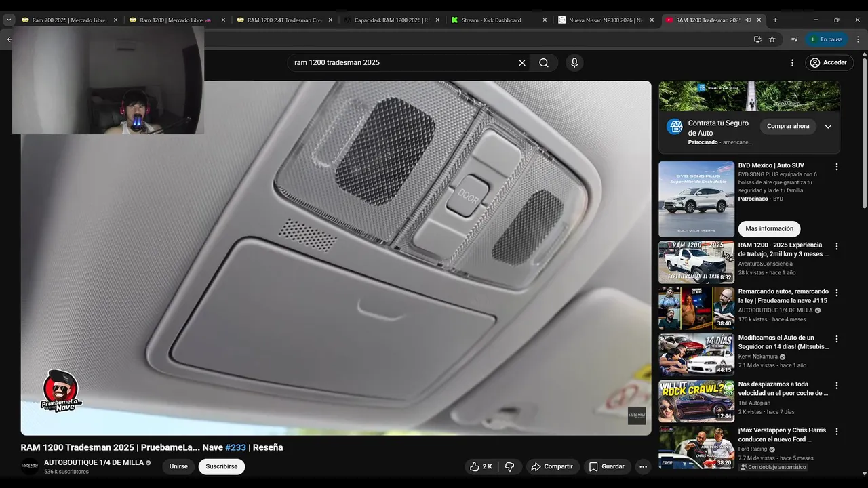Screen dimensions: 868x488
Task: Click the Suscribirse button
Action: 222,466
